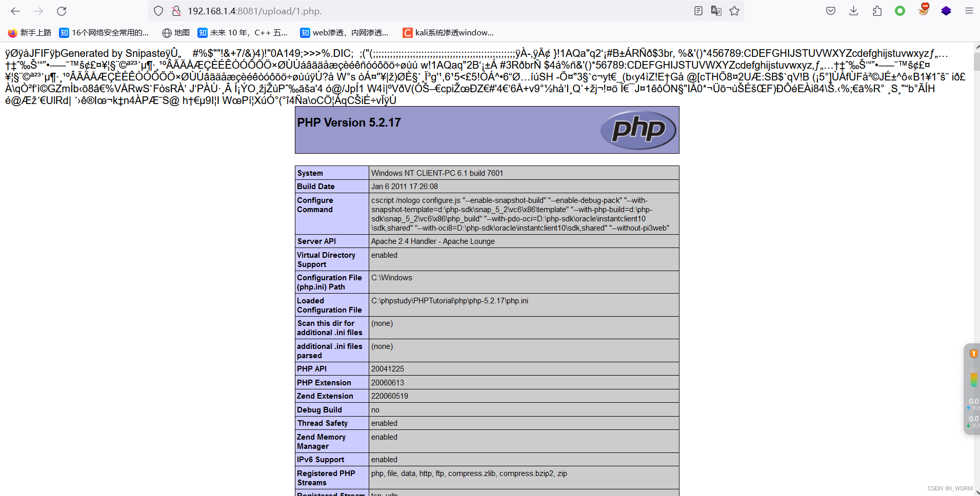Screen dimensions: 980x496
Task: Click the orange shield widget icon
Action: [973, 354]
